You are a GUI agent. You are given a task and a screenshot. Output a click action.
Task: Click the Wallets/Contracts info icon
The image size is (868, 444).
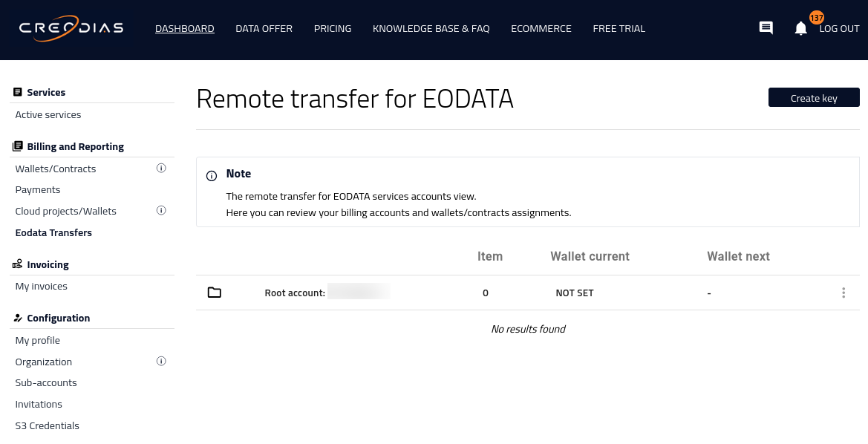(161, 169)
